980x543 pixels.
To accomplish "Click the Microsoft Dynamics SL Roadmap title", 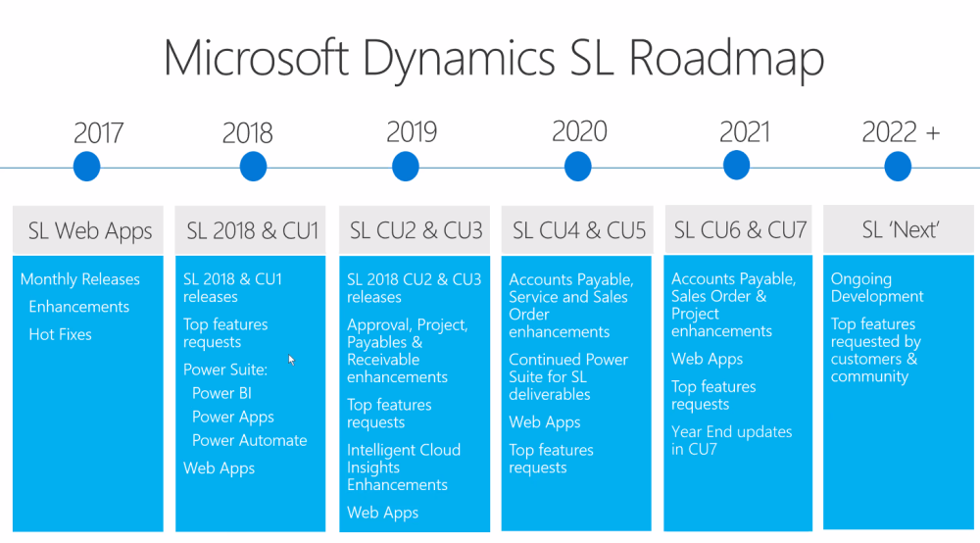I will point(493,59).
